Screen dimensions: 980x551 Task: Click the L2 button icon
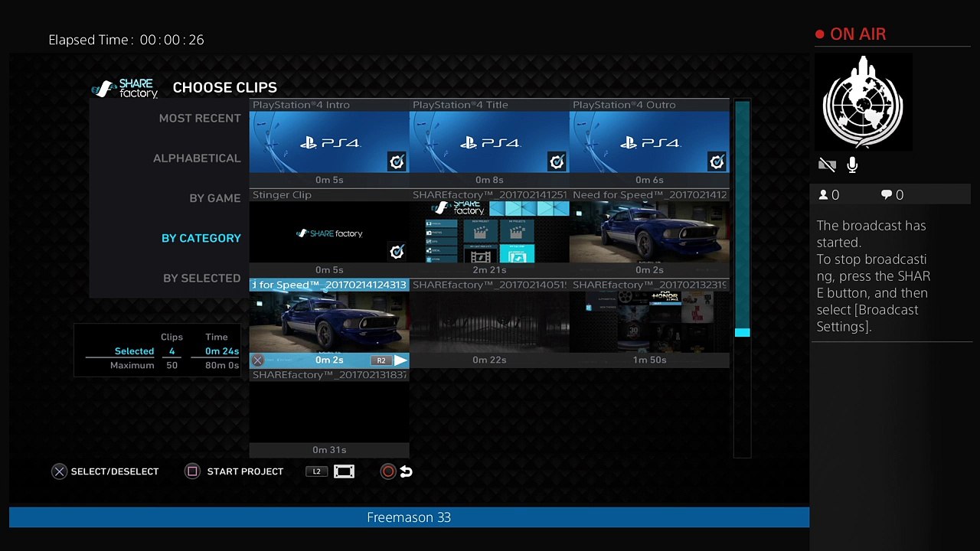(316, 471)
